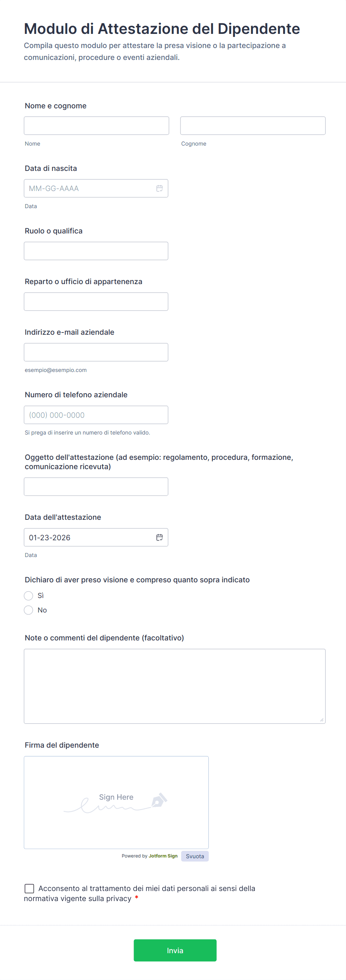Click the Sign Here signature area
This screenshot has width=346, height=980.
pyautogui.click(x=116, y=802)
